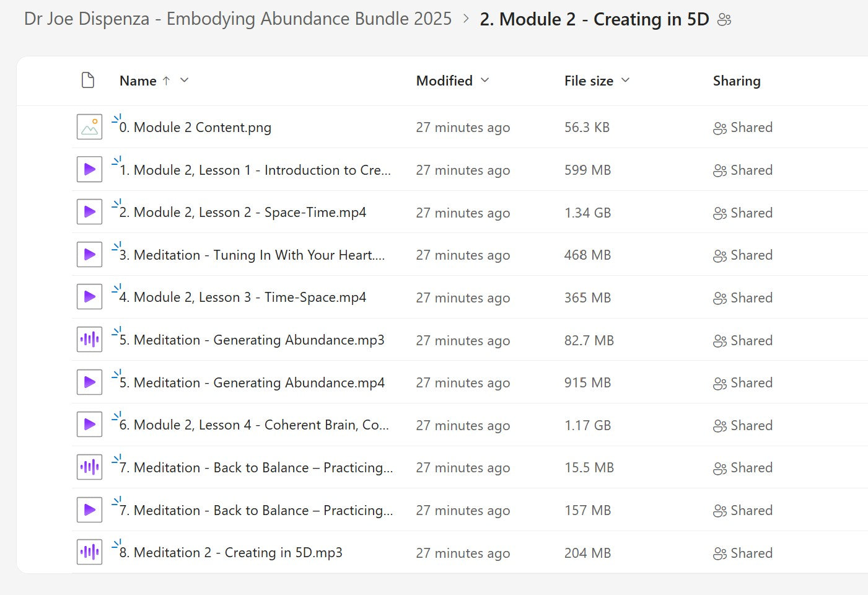Image resolution: width=868 pixels, height=595 pixels.
Task: Click the shared people icon next to folder title
Action: [724, 20]
